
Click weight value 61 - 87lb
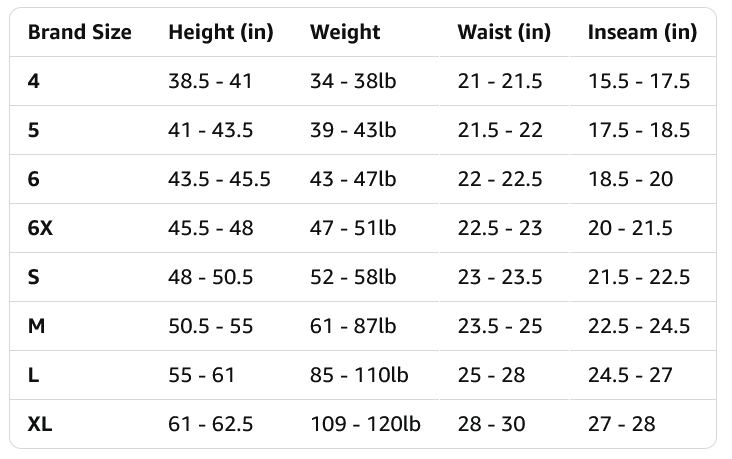353,326
